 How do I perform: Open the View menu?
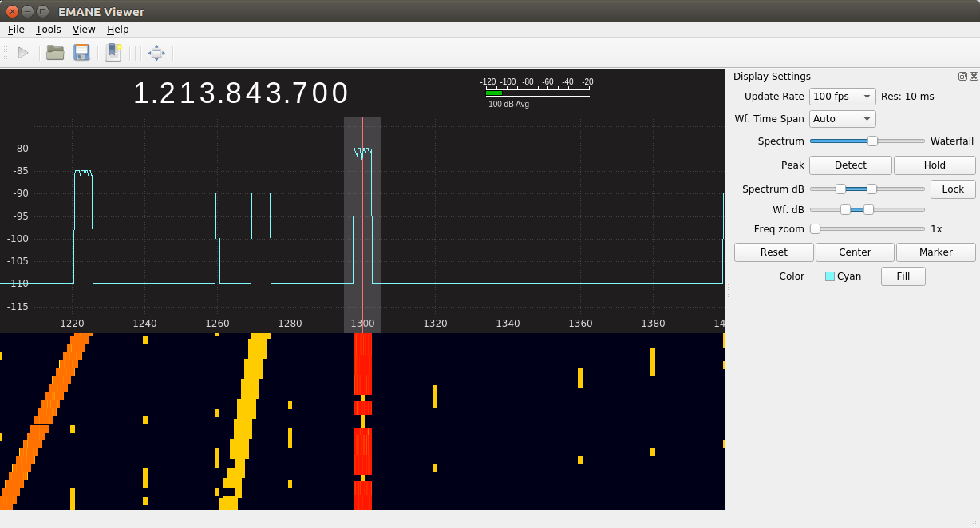(x=84, y=30)
